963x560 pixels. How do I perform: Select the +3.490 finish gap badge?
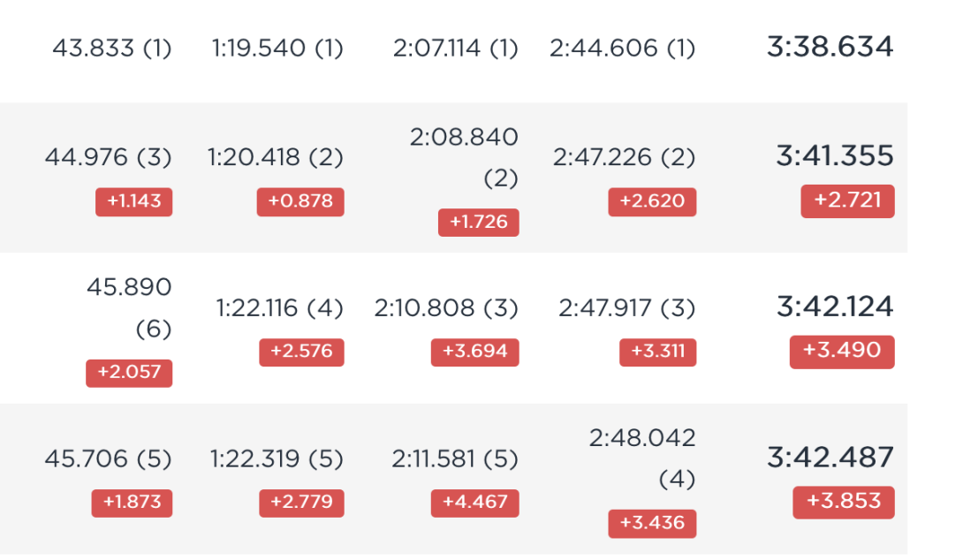click(x=842, y=352)
